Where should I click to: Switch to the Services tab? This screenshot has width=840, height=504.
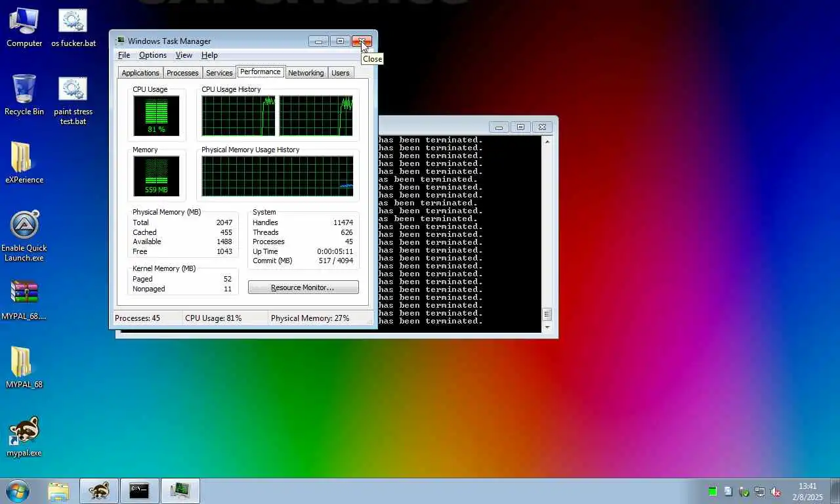click(219, 73)
